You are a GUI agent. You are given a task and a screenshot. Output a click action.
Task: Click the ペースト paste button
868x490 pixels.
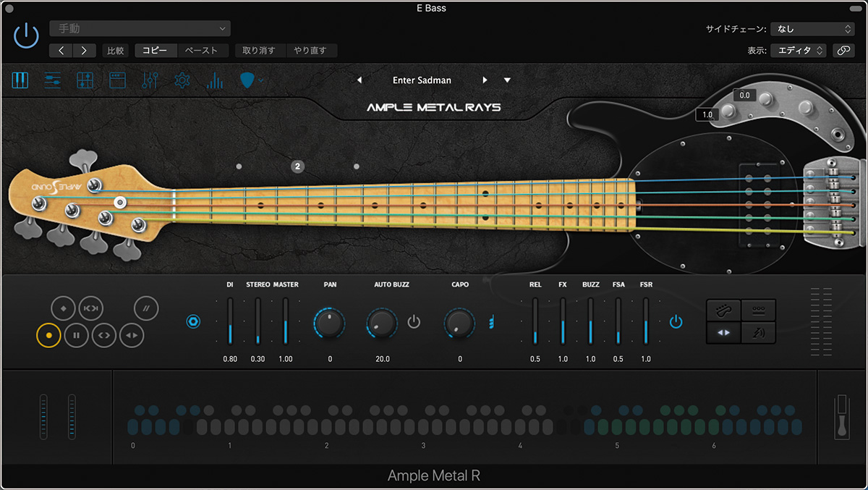coord(203,51)
